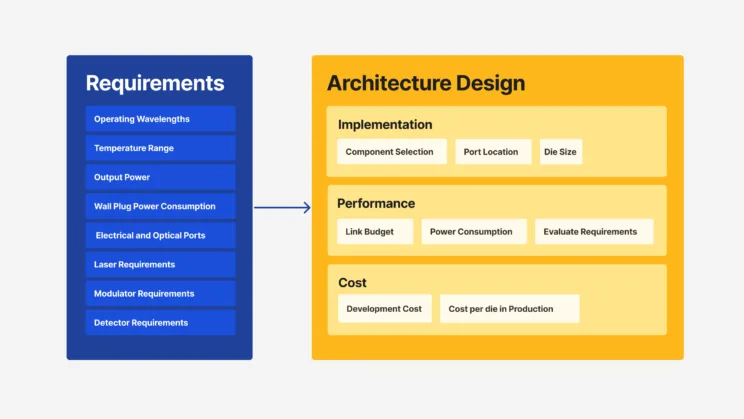Click Electrical and Optical Ports box
The image size is (744, 419).
point(160,235)
